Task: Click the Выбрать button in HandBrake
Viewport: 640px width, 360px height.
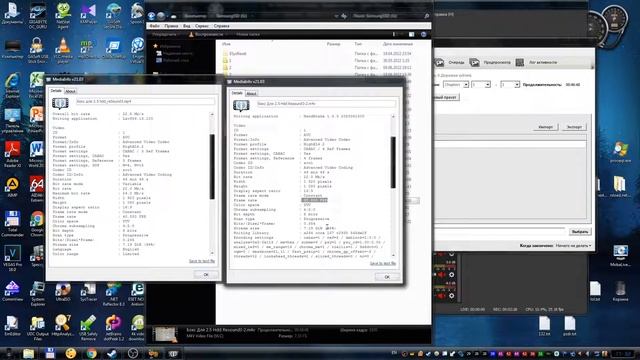Action: click(x=580, y=231)
